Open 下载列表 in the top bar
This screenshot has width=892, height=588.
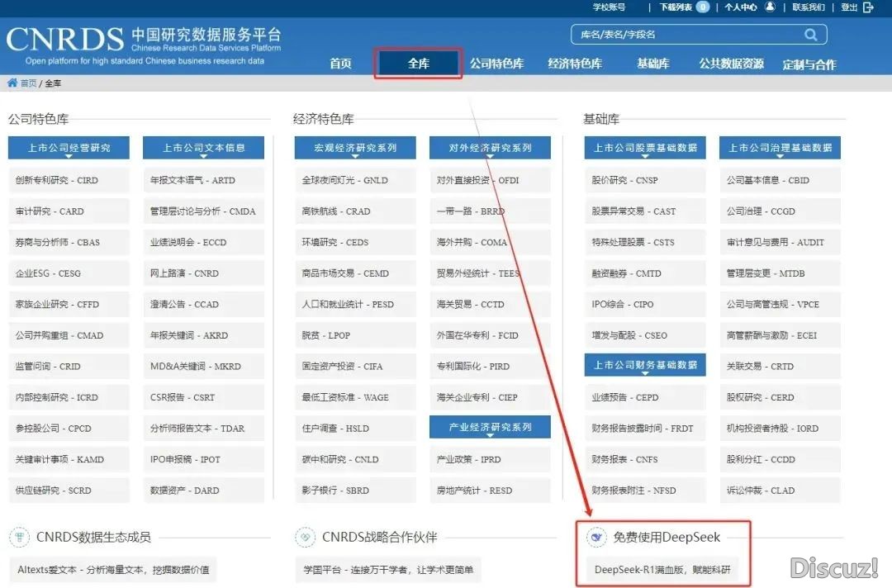coord(676,7)
